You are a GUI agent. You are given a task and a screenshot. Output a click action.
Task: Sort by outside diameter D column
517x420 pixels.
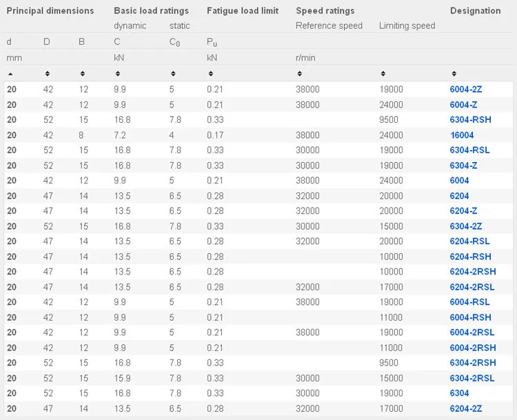click(47, 73)
